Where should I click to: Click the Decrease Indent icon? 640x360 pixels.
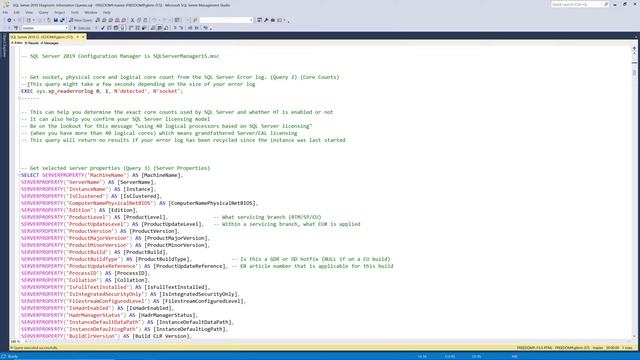click(190, 28)
